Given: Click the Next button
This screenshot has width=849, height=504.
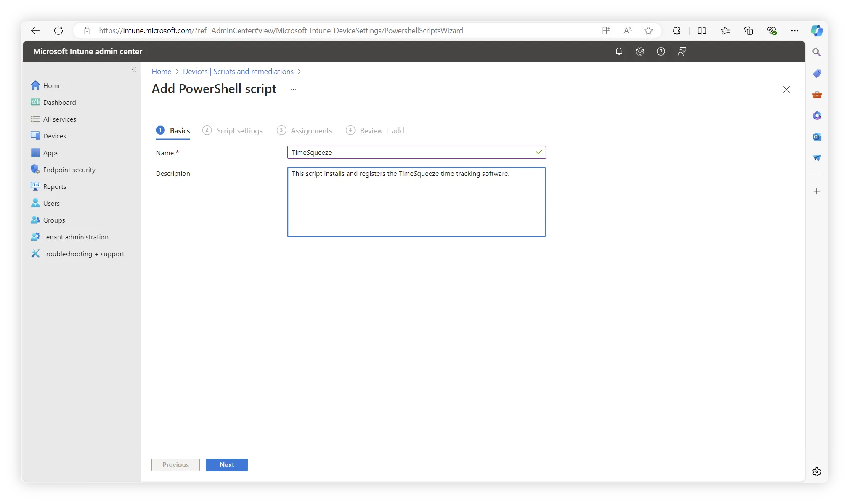Looking at the screenshot, I should (226, 465).
